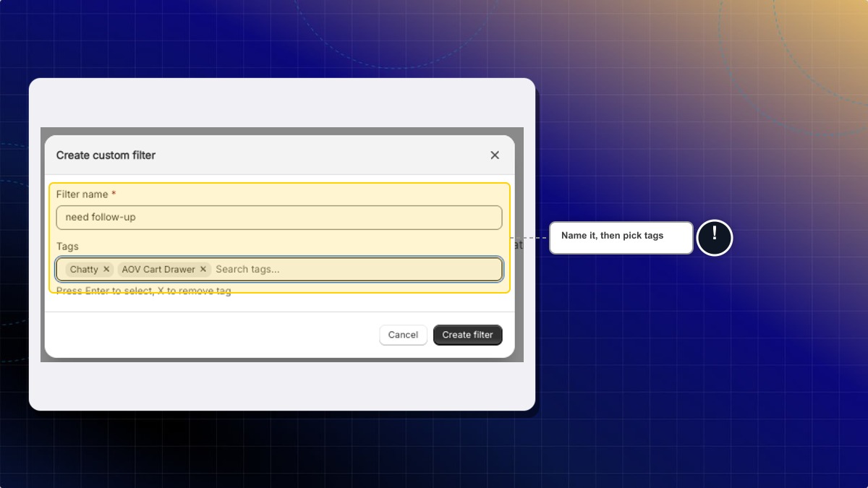The image size is (868, 488).
Task: Select the Chatty tag chip
Action: pos(89,269)
